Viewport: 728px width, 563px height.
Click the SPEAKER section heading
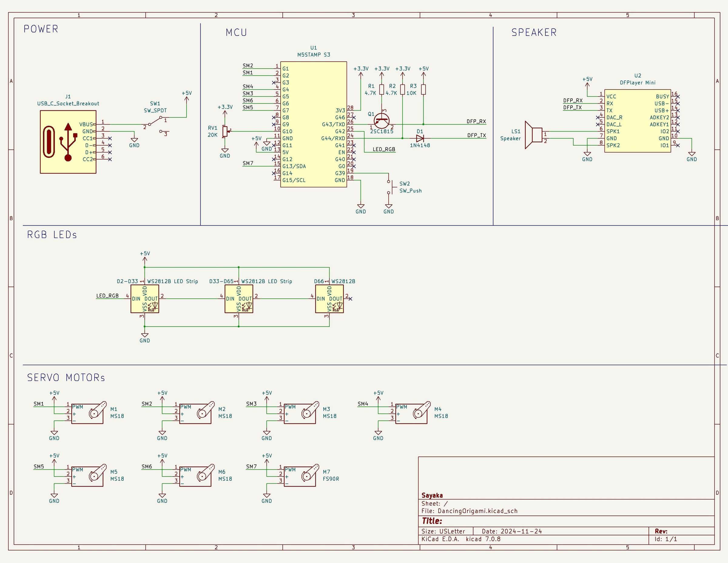(534, 32)
